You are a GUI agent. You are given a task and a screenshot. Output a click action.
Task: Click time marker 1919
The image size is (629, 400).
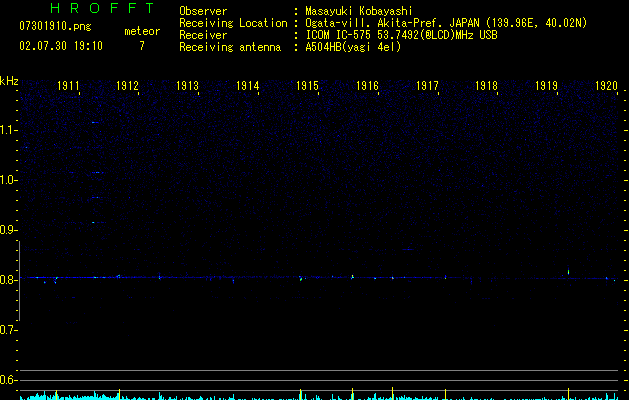click(x=546, y=86)
